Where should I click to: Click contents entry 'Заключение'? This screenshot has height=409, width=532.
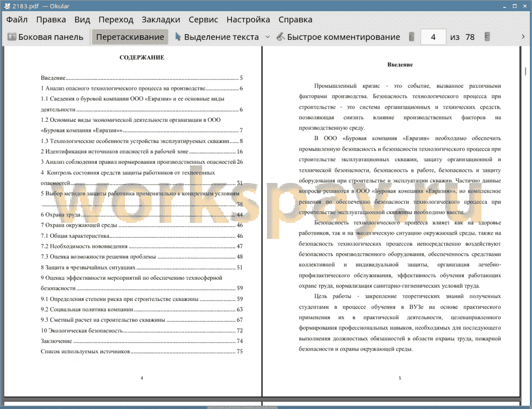(x=142, y=341)
